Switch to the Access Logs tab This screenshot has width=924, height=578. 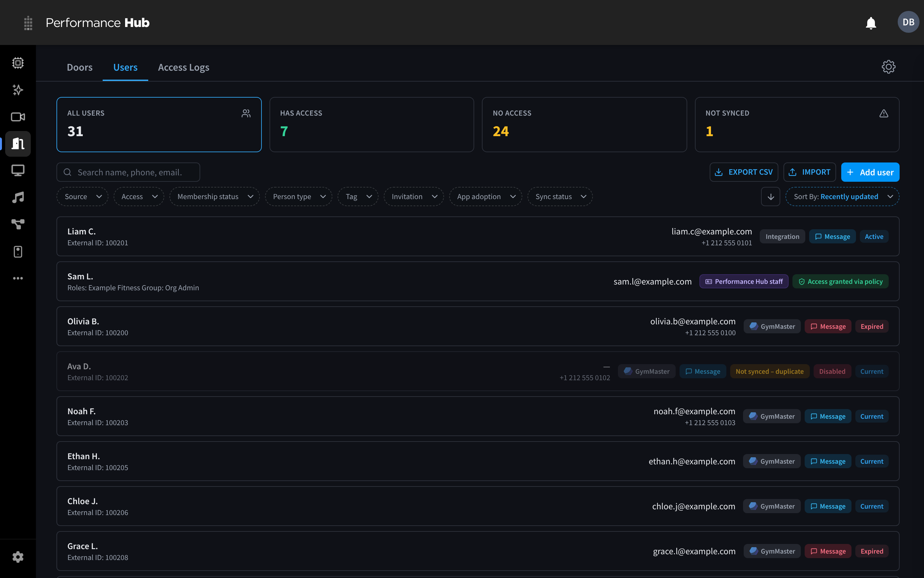coord(184,67)
